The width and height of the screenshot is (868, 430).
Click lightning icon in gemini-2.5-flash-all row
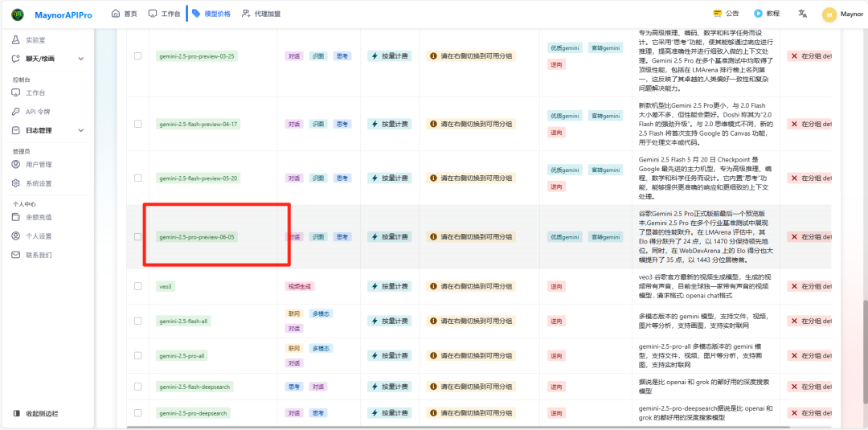tap(375, 321)
